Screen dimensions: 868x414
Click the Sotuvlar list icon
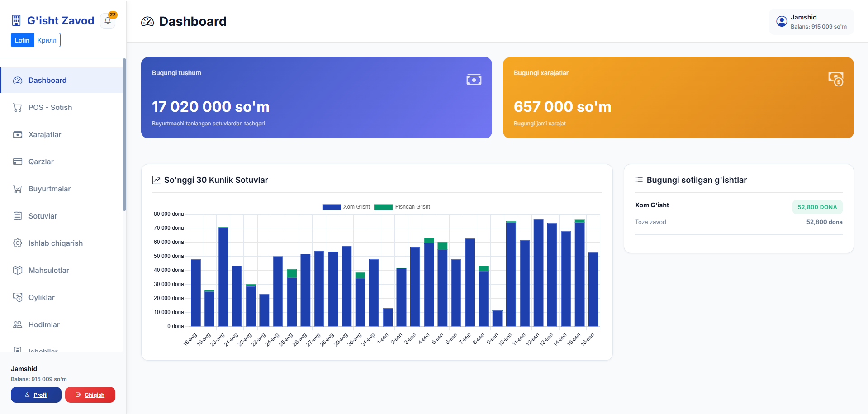point(18,216)
